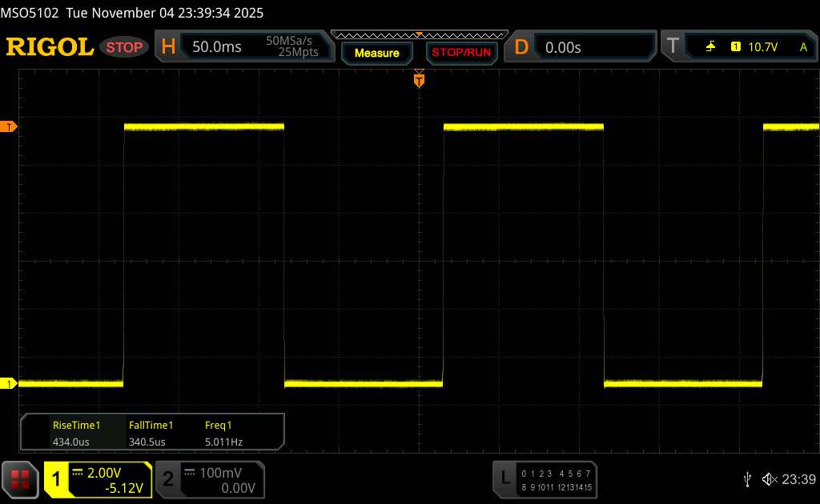
Task: Open the red grid function navigation icon
Action: pos(21,479)
